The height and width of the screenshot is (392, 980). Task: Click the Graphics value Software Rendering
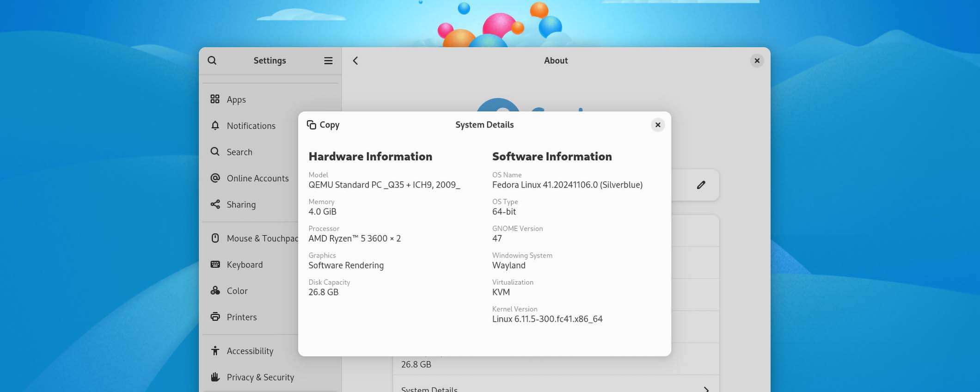coord(346,265)
